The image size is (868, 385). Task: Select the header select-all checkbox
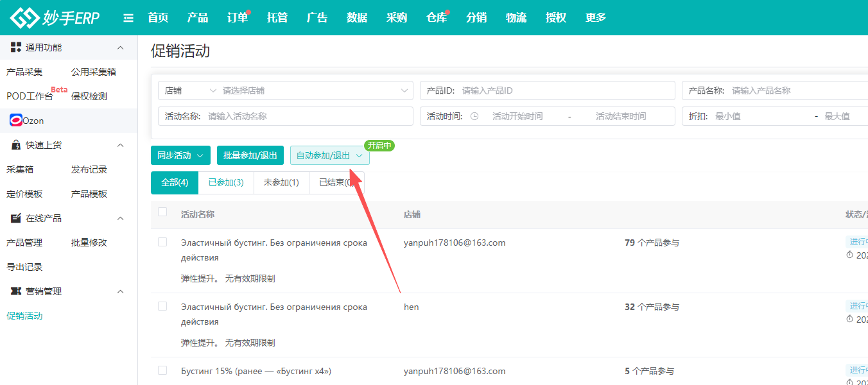point(162,212)
